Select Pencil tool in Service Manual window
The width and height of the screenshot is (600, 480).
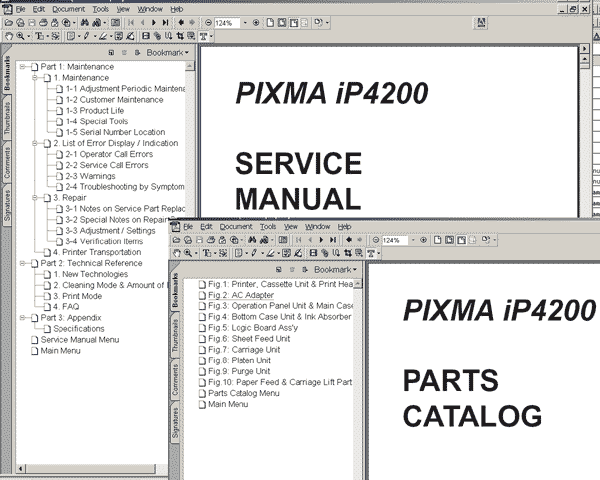click(x=86, y=36)
